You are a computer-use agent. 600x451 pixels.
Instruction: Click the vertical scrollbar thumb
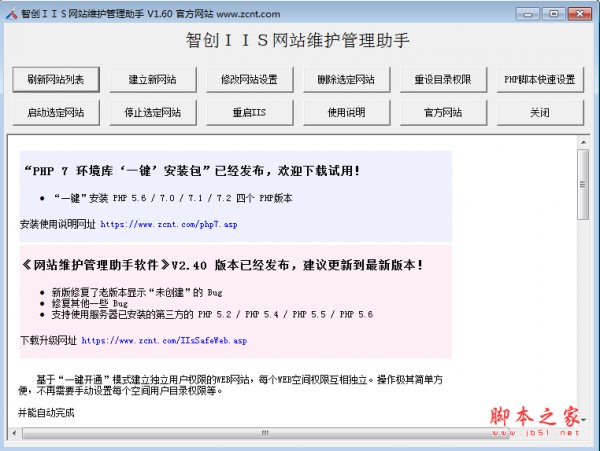583,184
